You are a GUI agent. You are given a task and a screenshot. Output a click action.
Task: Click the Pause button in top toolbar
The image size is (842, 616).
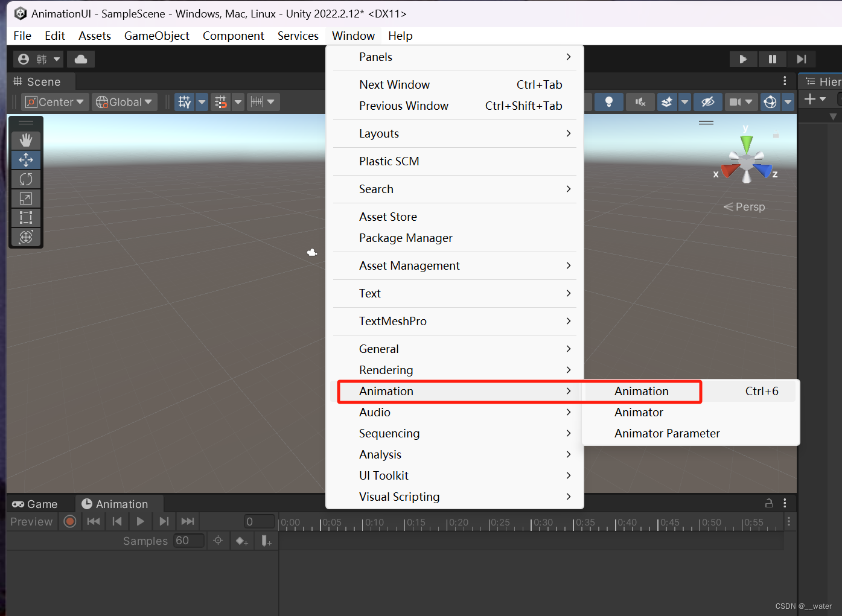[x=772, y=59]
